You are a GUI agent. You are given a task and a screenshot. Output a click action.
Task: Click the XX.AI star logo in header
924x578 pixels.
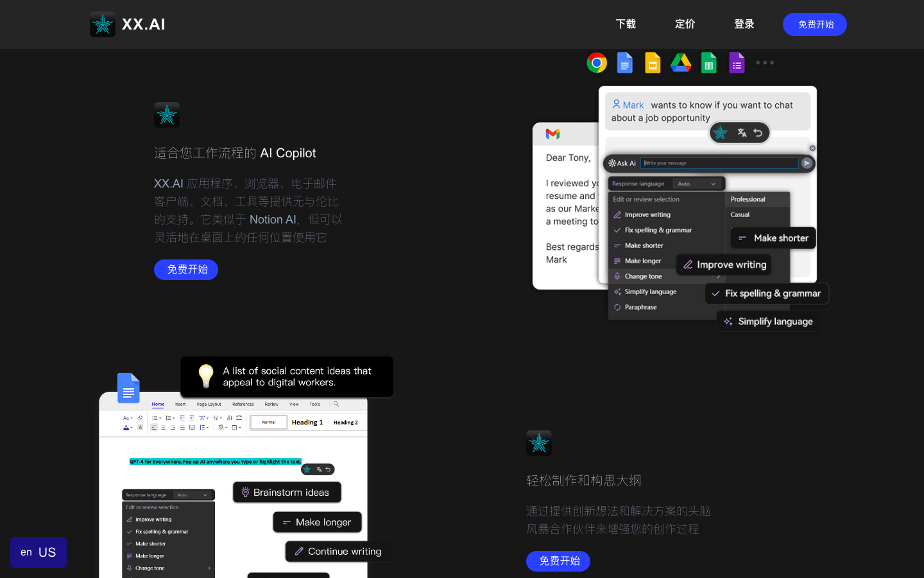[x=103, y=24]
